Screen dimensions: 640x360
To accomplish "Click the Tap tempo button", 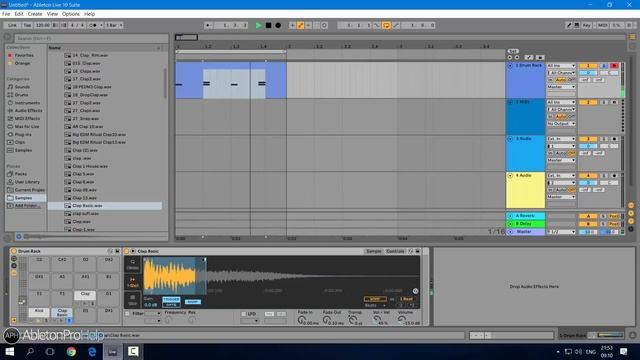I will (27, 25).
